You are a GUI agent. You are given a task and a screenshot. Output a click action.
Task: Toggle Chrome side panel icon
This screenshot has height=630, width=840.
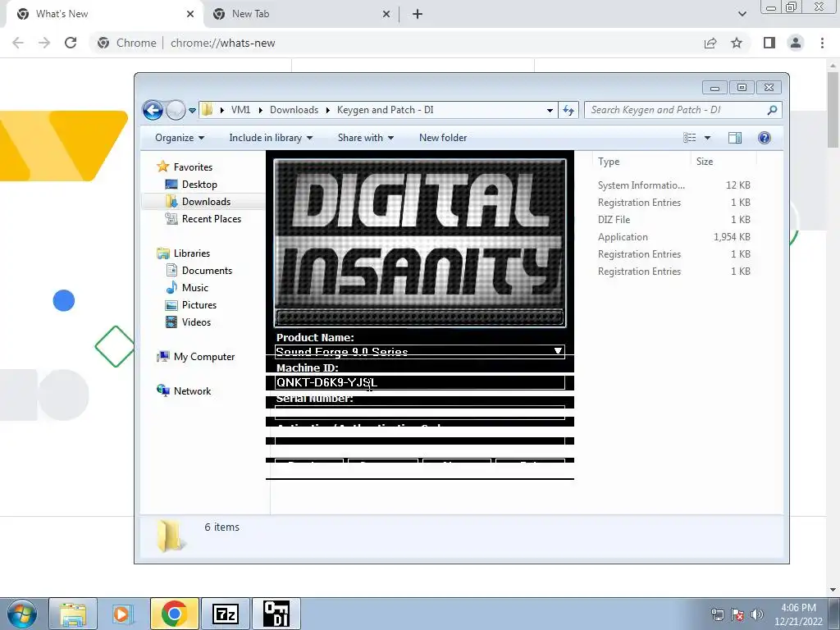click(x=769, y=43)
